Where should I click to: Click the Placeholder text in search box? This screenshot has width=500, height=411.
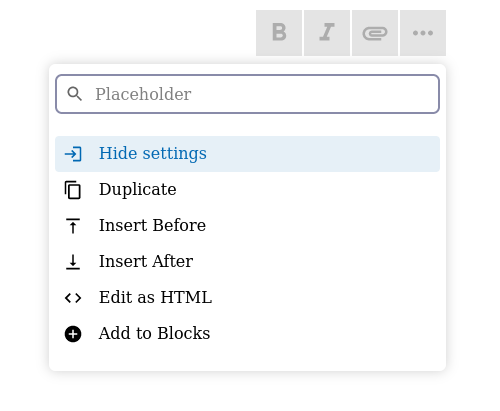[143, 94]
